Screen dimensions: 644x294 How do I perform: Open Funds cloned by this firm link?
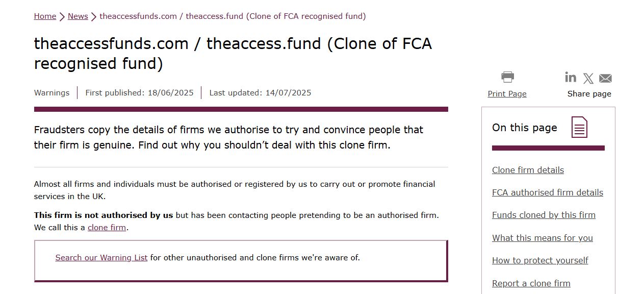(x=544, y=215)
